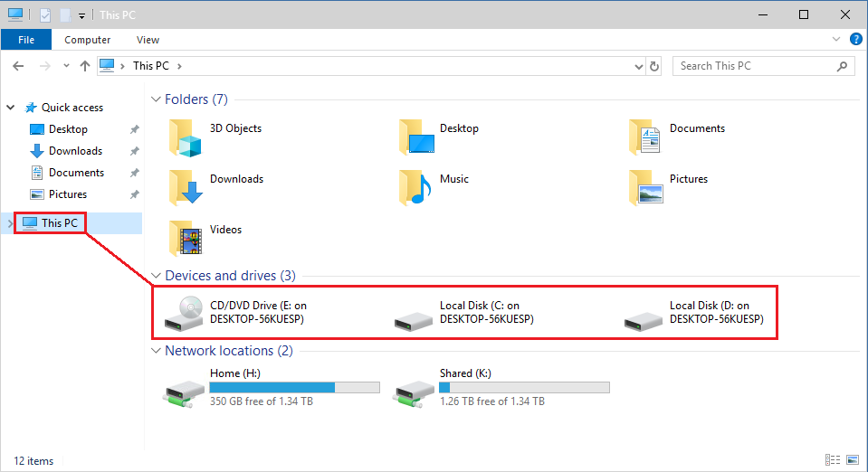Click the blue Help question mark icon
The image size is (868, 472).
(x=855, y=40)
